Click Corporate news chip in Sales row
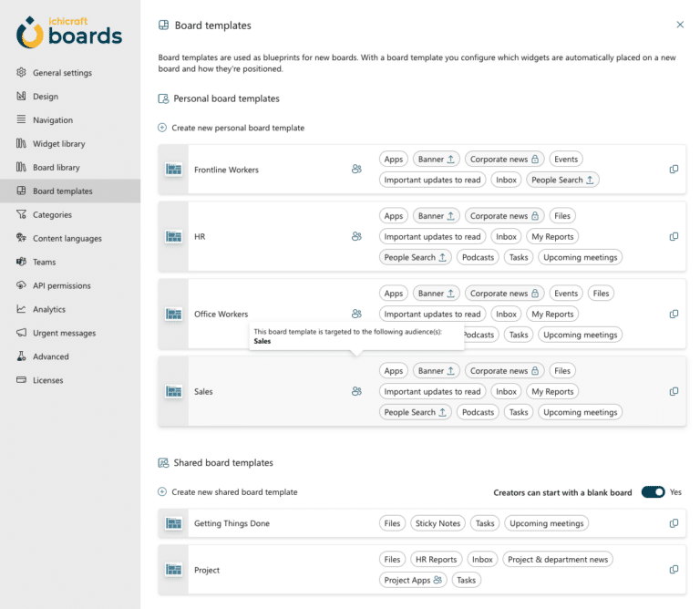Image resolution: width=700 pixels, height=609 pixels. point(504,370)
